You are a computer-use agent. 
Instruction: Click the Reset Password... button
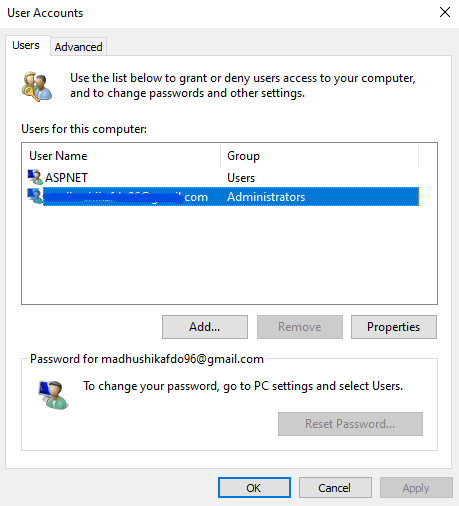(350, 424)
